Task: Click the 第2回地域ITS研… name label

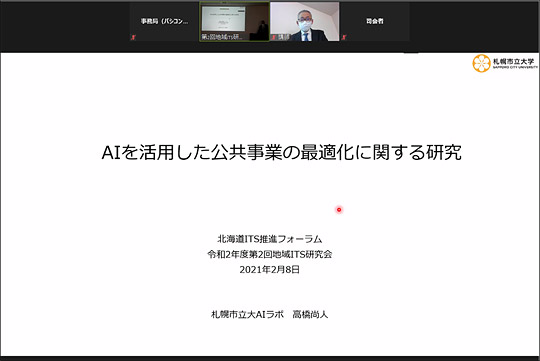Action: 222,37
